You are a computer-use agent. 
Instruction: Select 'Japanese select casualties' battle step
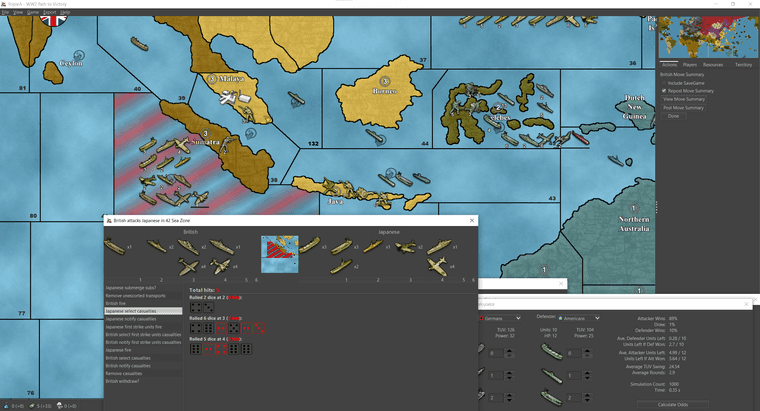(x=143, y=311)
